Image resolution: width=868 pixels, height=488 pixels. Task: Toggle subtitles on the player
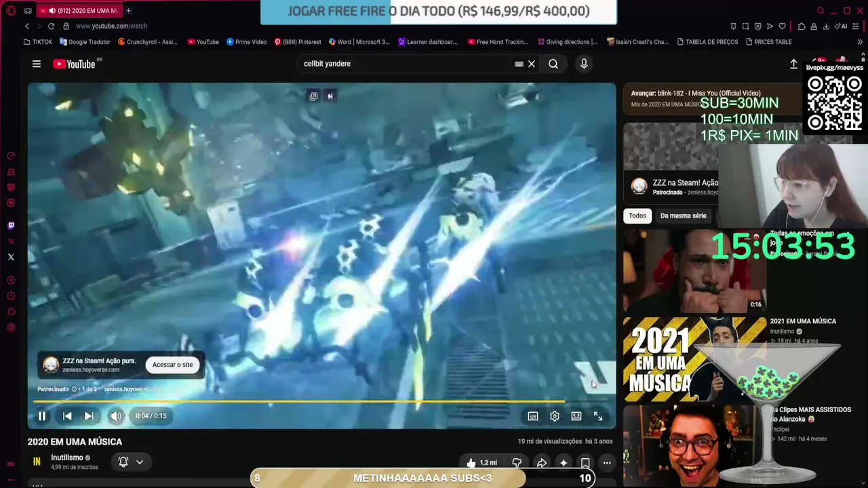[533, 416]
